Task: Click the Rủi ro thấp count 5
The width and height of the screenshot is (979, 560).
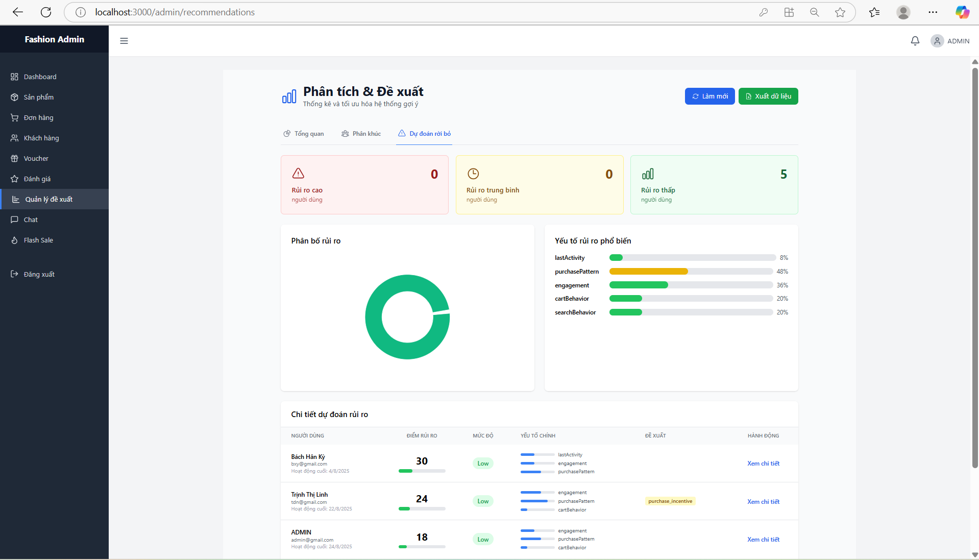Action: 784,174
